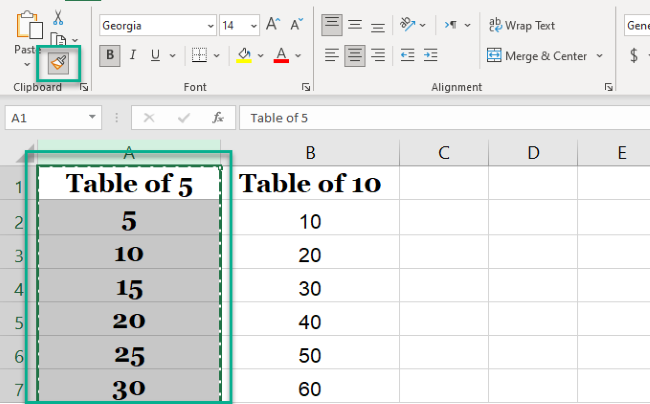This screenshot has width=650, height=404.
Task: Enable Wrap Text for selected cells
Action: [521, 25]
